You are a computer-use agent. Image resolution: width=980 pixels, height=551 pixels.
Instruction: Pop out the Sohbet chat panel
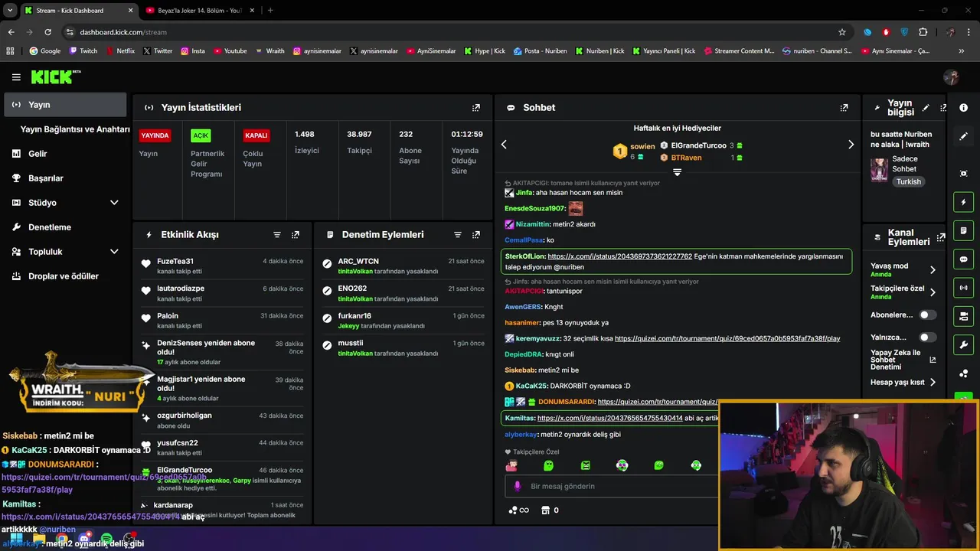(x=844, y=108)
